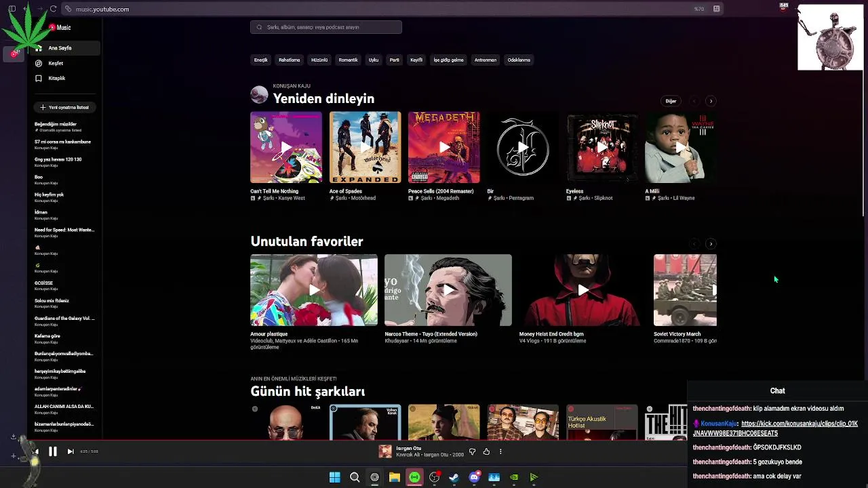This screenshot has width=868, height=488.
Task: Select the Antrenman mood chip
Action: click(485, 60)
